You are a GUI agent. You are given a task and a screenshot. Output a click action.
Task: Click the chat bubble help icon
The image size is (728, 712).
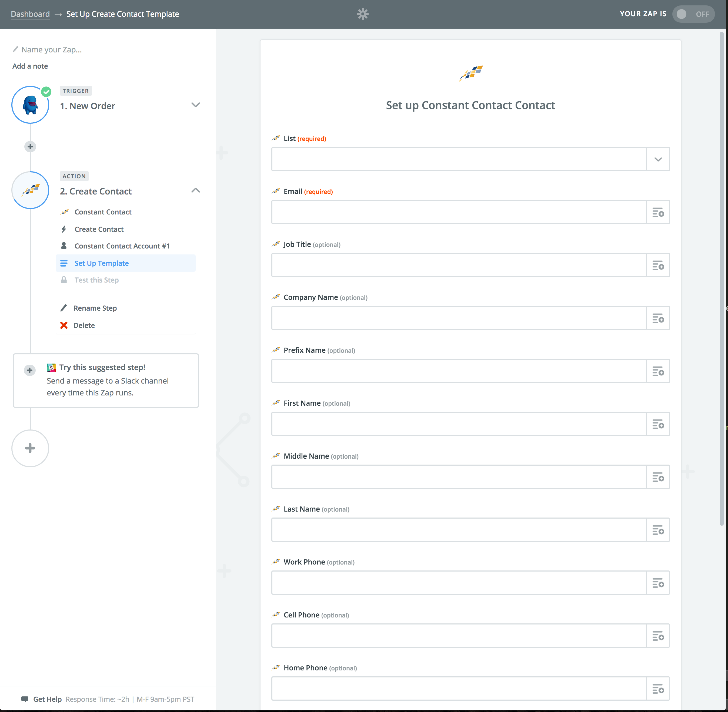click(x=25, y=699)
